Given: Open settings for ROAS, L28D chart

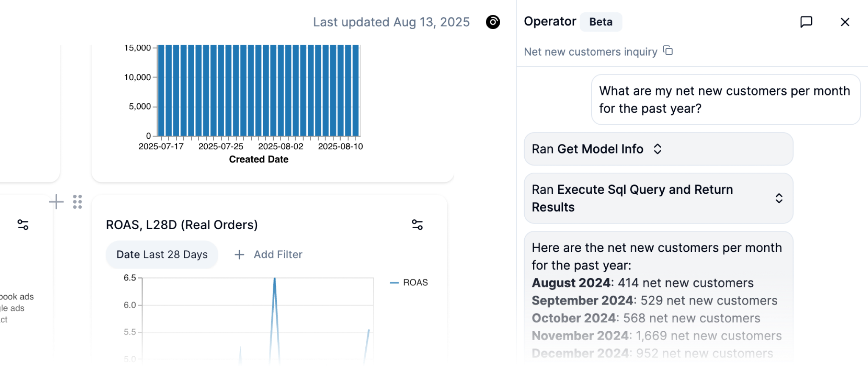Looking at the screenshot, I should coord(417,225).
